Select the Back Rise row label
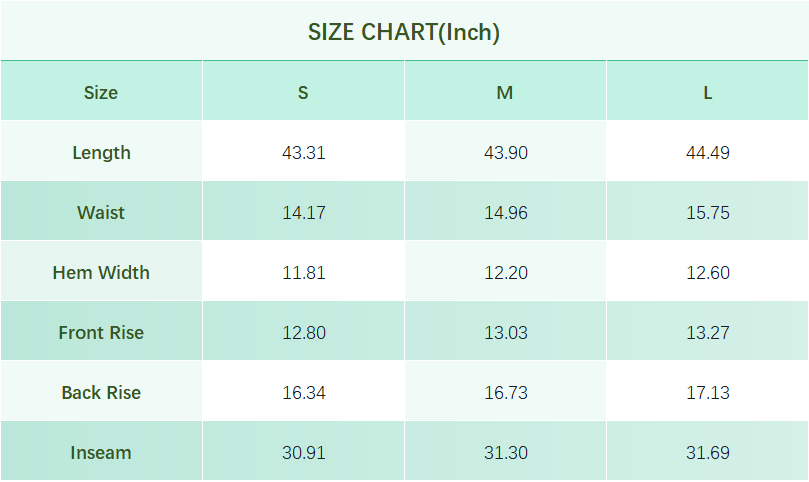 click(x=101, y=393)
